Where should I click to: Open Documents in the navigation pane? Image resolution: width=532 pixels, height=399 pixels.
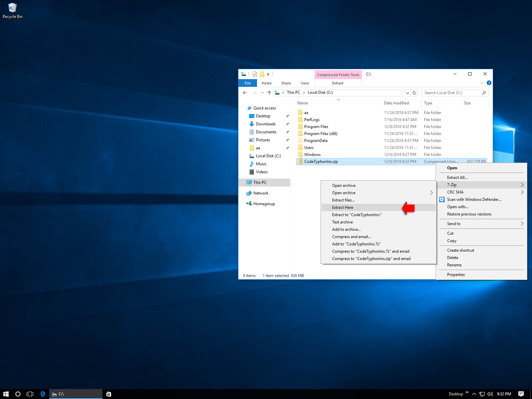tap(266, 132)
